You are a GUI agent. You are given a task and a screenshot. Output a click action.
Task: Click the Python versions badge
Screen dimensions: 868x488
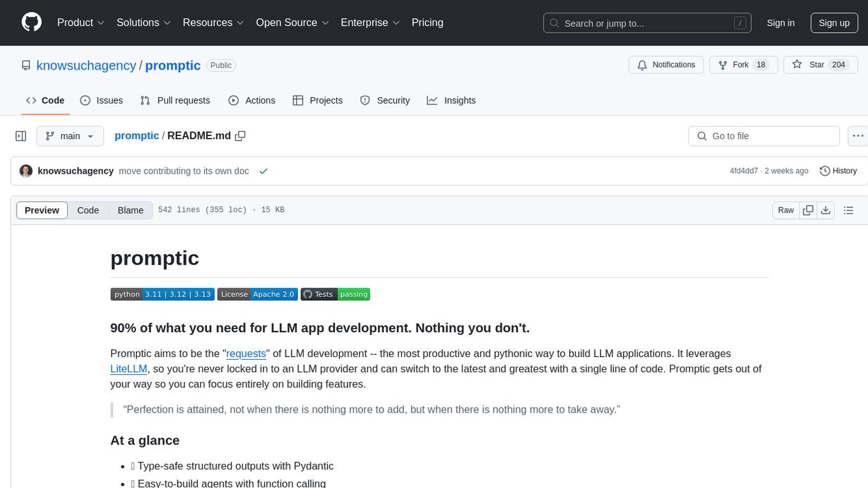coord(162,294)
